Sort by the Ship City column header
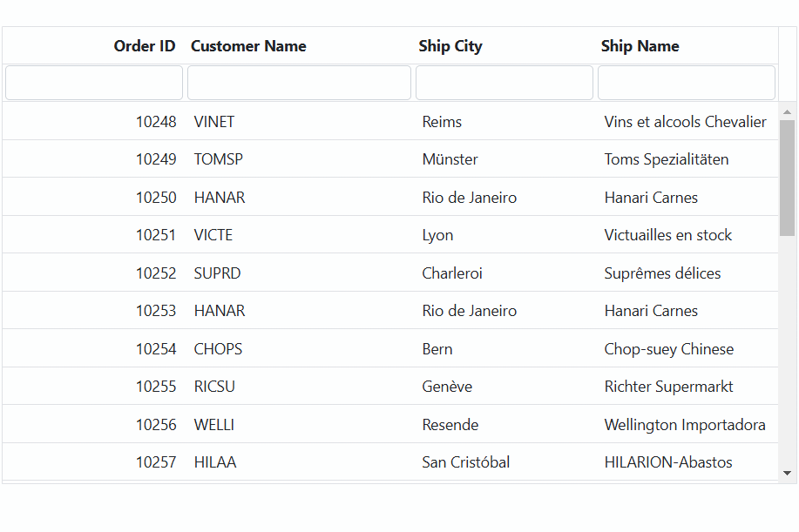The height and width of the screenshot is (532, 799). pos(450,46)
